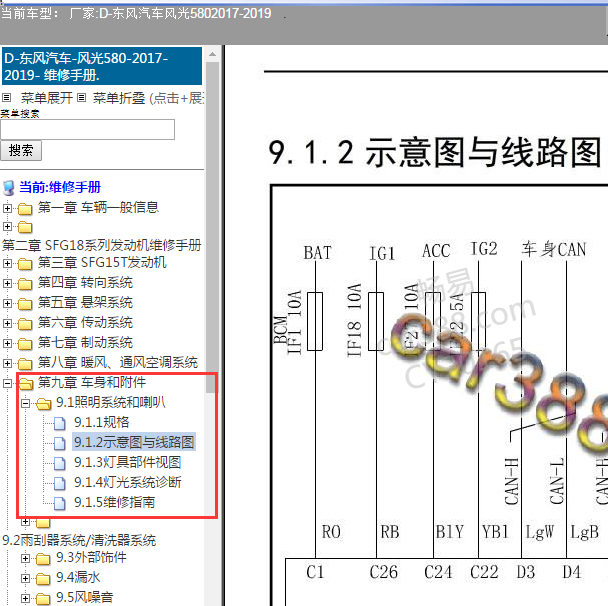608x606 pixels.
Task: Click page icon of 9.1.5维修指南
Action: [59, 503]
